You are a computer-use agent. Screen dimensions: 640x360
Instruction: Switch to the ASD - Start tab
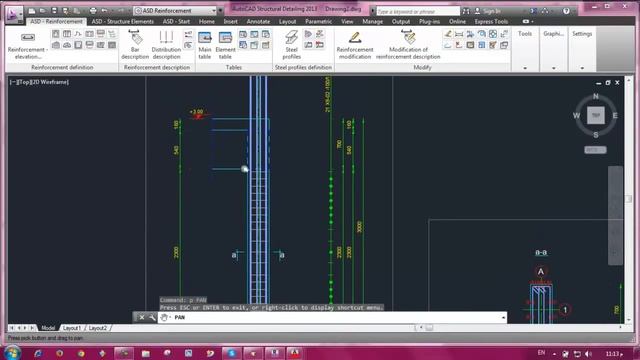point(176,21)
